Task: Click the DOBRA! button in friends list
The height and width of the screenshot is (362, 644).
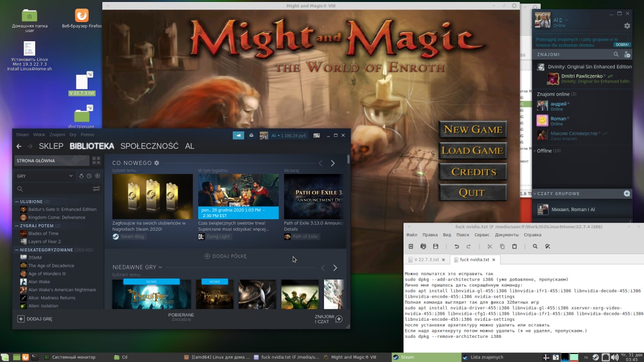Action: [x=622, y=45]
